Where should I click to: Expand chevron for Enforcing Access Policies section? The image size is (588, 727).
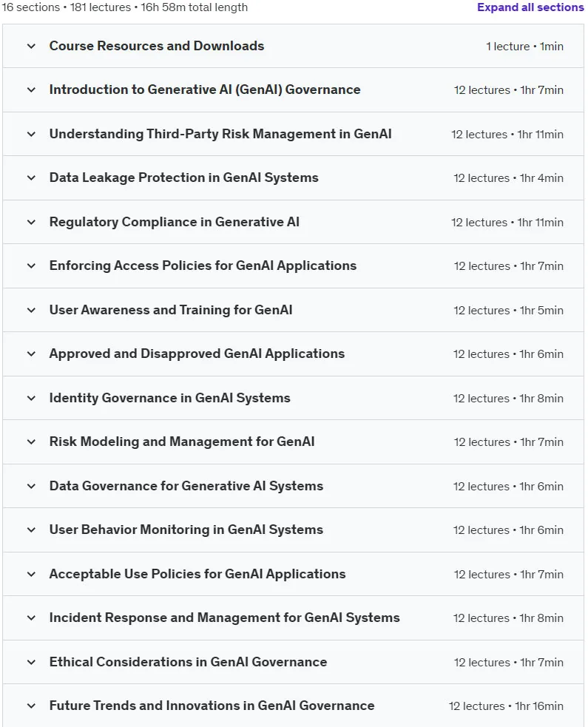pos(31,266)
